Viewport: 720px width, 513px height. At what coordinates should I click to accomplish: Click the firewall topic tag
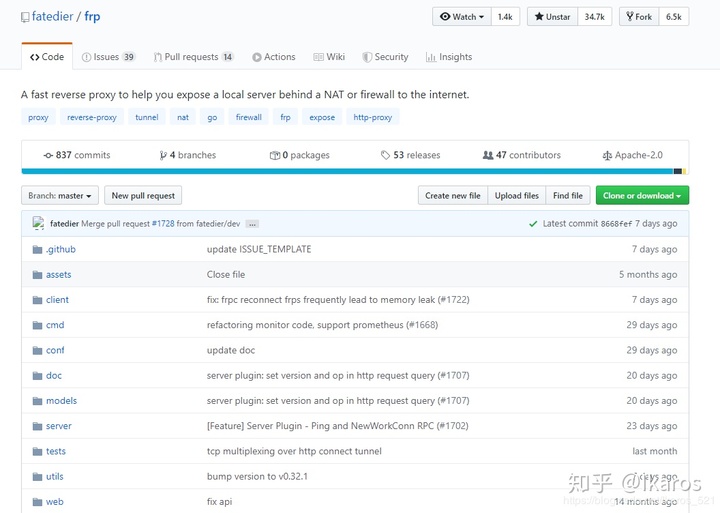(248, 117)
